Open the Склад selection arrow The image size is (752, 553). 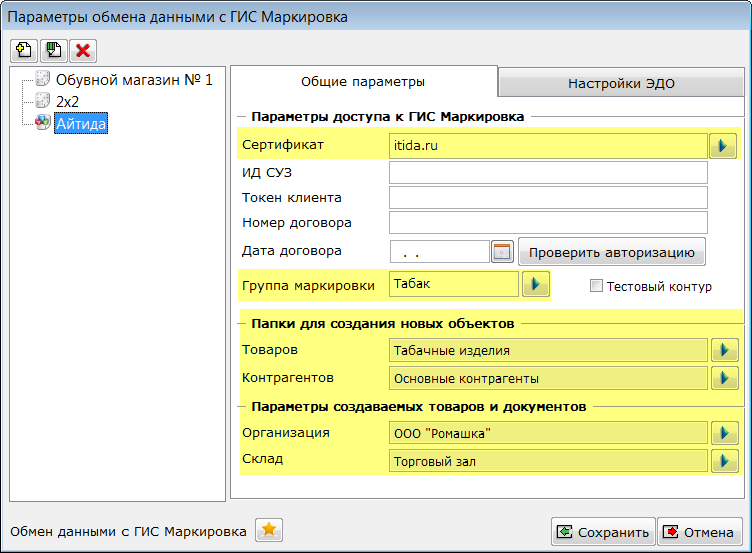tap(725, 461)
